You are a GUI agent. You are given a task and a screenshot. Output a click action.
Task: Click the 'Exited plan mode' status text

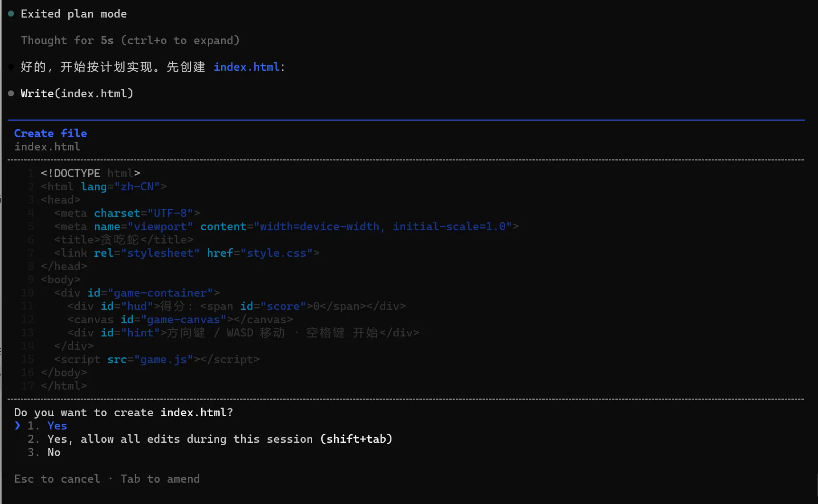(x=74, y=14)
